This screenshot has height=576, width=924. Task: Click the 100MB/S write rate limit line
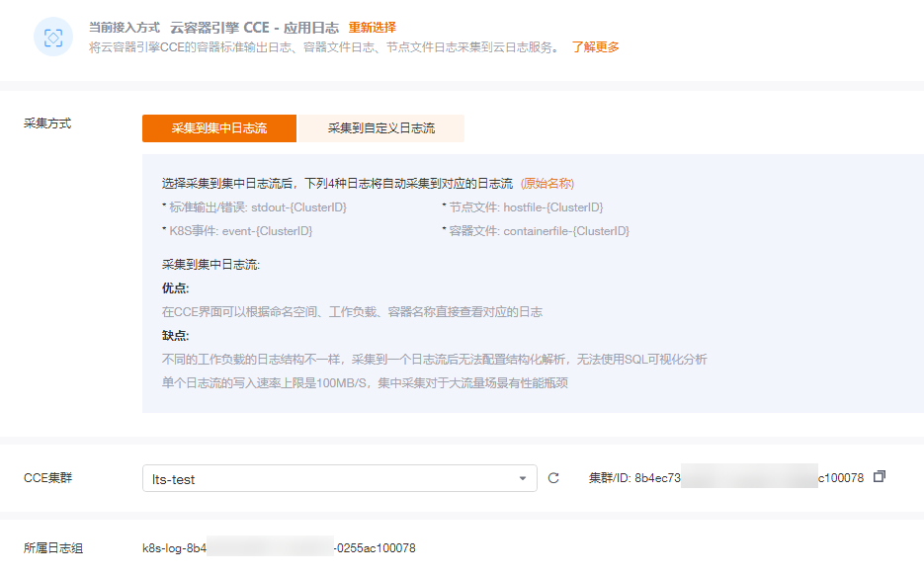tap(365, 382)
